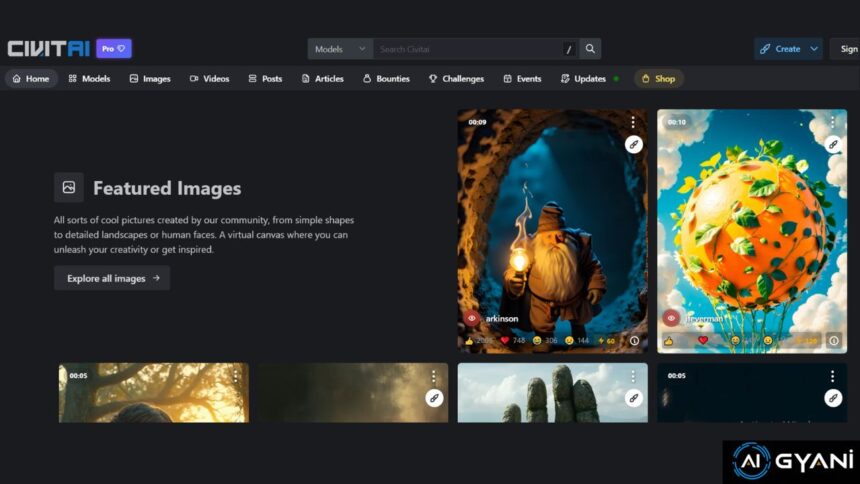Go to the Challenges tab
The height and width of the screenshot is (484, 860).
[x=456, y=79]
